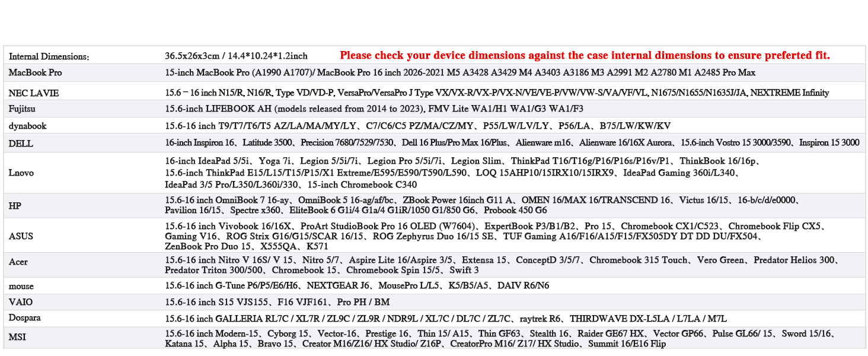Click the 'NEC LAVIE' brand cell
868x356 pixels.
point(34,93)
